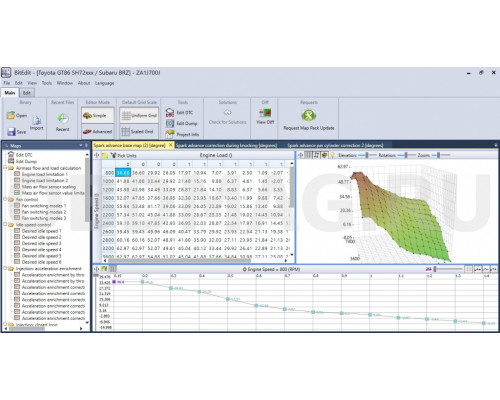The height and width of the screenshot is (400, 500).
Task: Toggle the light bulb icon in 3D toolbar
Action: pos(332,155)
